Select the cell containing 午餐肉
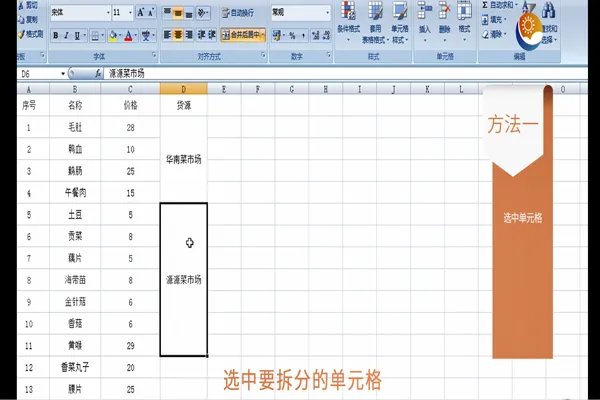The image size is (600, 400). tap(75, 192)
